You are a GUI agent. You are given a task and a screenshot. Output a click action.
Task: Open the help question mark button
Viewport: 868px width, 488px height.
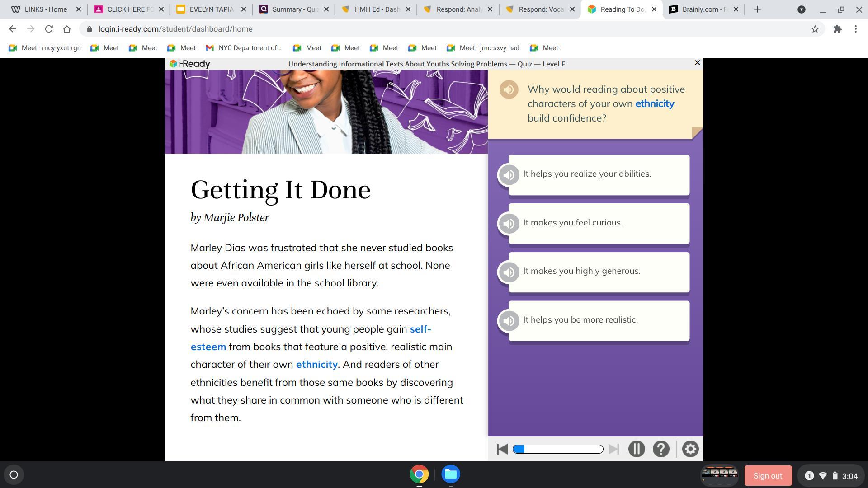point(660,449)
